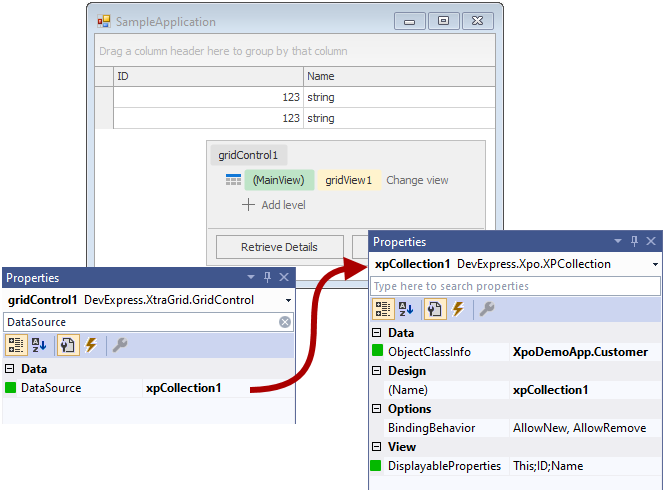The image size is (665, 493).
Task: Open window position menu of gridControl1 Properties
Action: click(x=251, y=277)
